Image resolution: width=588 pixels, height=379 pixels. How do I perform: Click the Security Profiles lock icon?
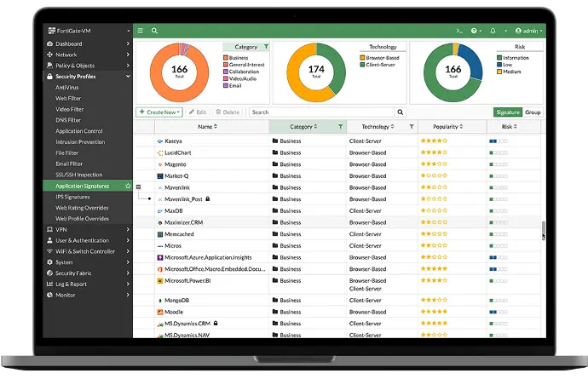click(49, 77)
